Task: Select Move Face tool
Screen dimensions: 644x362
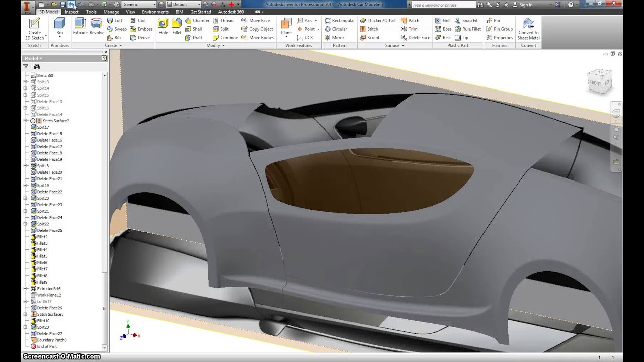Action: pos(255,21)
